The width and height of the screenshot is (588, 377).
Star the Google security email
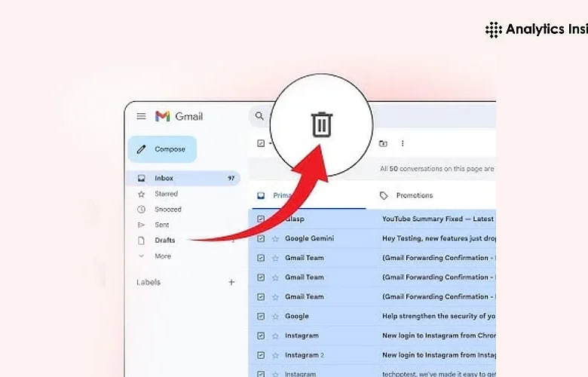(x=276, y=316)
